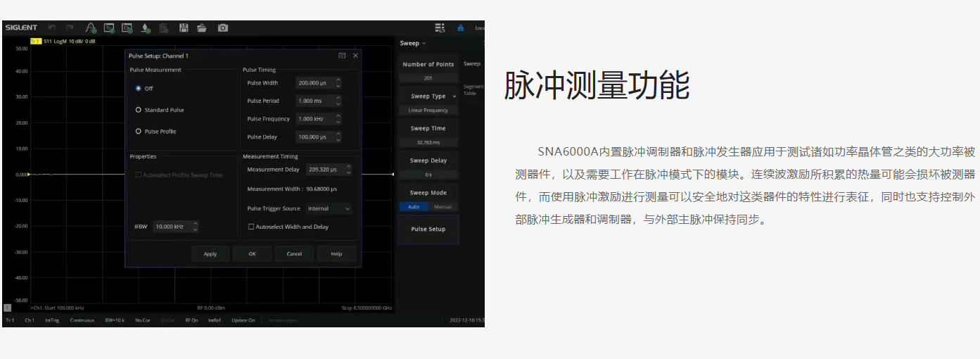The image size is (980, 359).
Task: Switch Sweep Mode to Auto
Action: point(414,207)
